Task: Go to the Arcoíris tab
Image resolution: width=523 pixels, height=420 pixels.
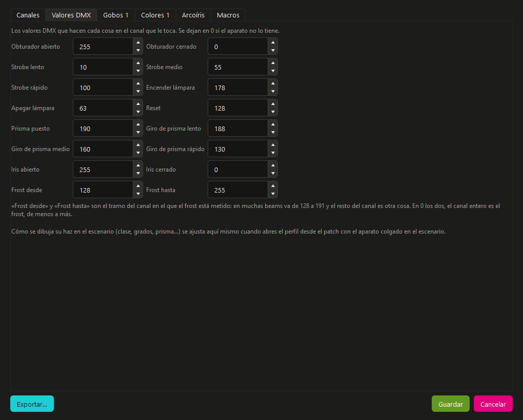Action: (193, 15)
